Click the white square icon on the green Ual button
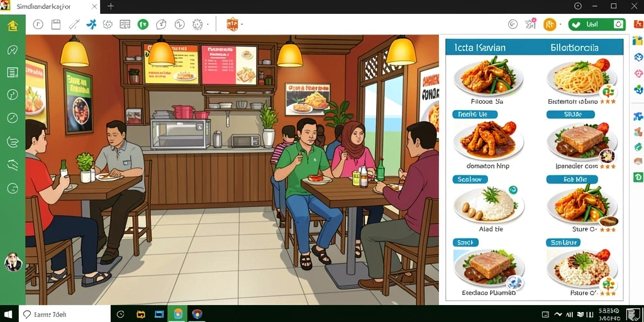This screenshot has width=644, height=322. (x=618, y=25)
